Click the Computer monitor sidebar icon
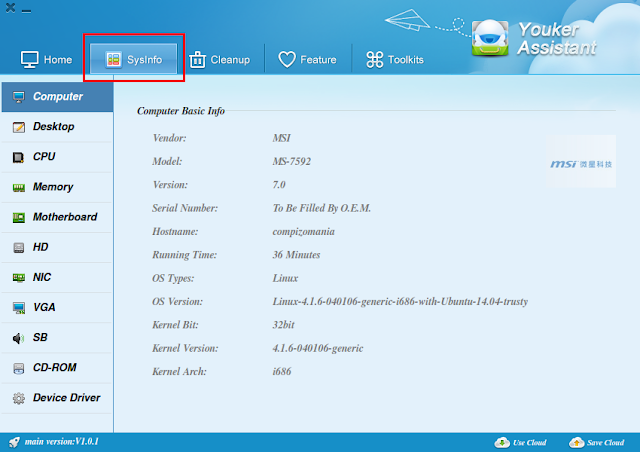640x452 pixels. (18, 97)
